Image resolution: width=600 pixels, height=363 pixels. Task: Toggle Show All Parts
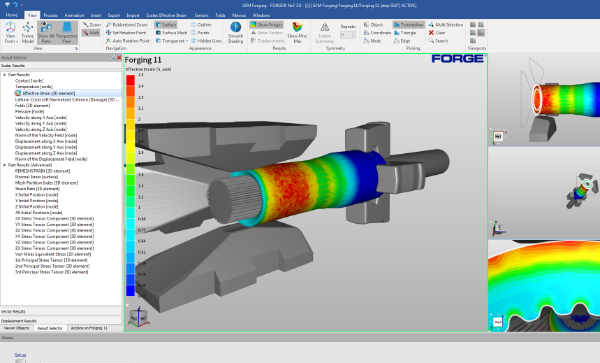point(46,32)
